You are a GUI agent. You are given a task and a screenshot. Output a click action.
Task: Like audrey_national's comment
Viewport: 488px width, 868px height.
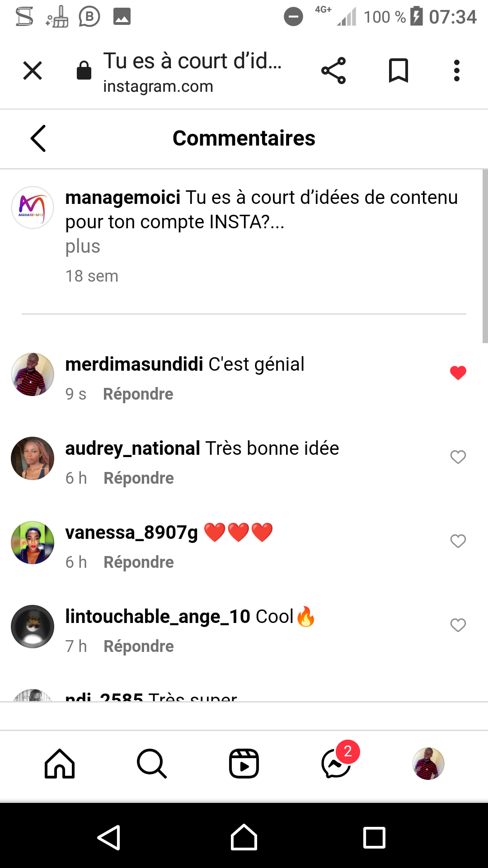458,457
